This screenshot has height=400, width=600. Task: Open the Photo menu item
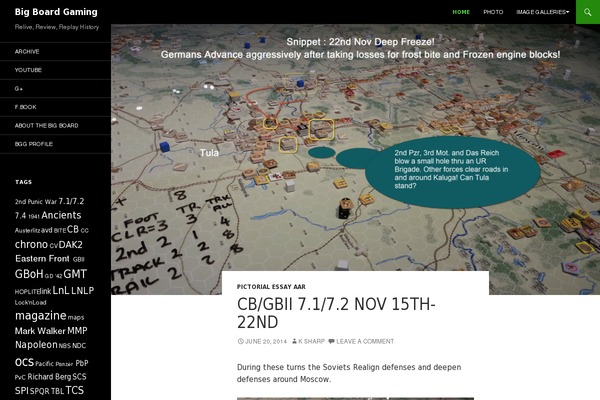click(x=493, y=12)
